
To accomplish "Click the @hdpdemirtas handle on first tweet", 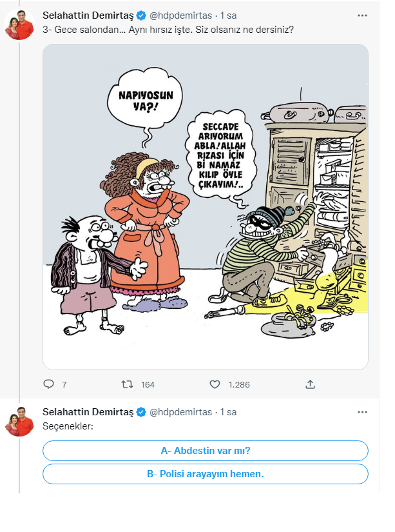I will tap(180, 14).
